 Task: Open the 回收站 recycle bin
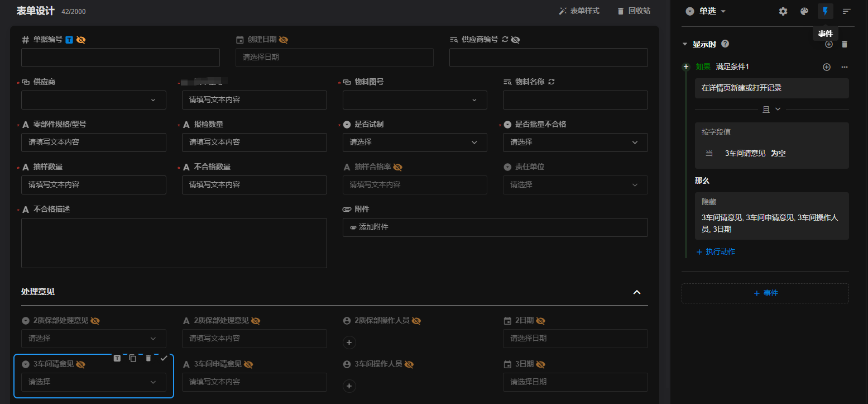click(634, 11)
